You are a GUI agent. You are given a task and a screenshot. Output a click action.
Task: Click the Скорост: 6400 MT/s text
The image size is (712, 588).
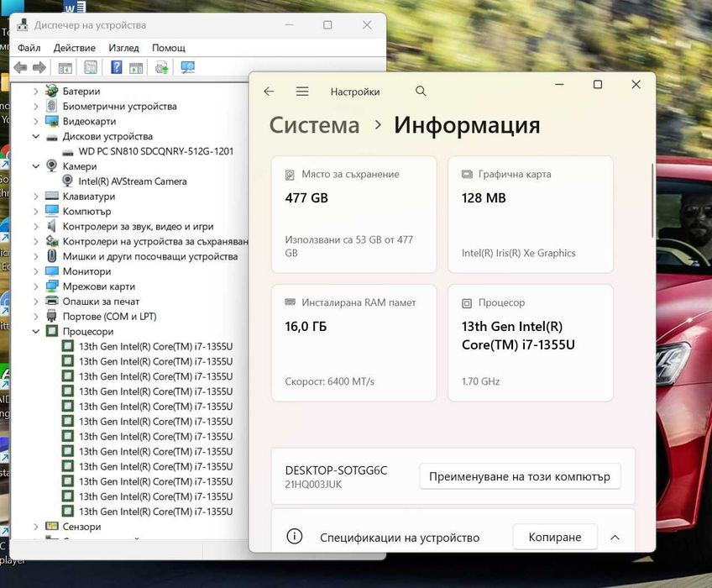pos(330,381)
